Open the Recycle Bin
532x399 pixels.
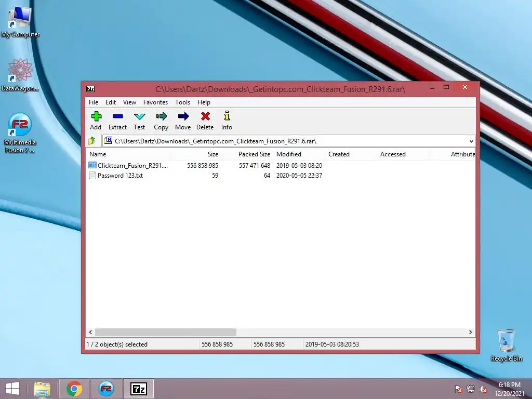click(506, 345)
